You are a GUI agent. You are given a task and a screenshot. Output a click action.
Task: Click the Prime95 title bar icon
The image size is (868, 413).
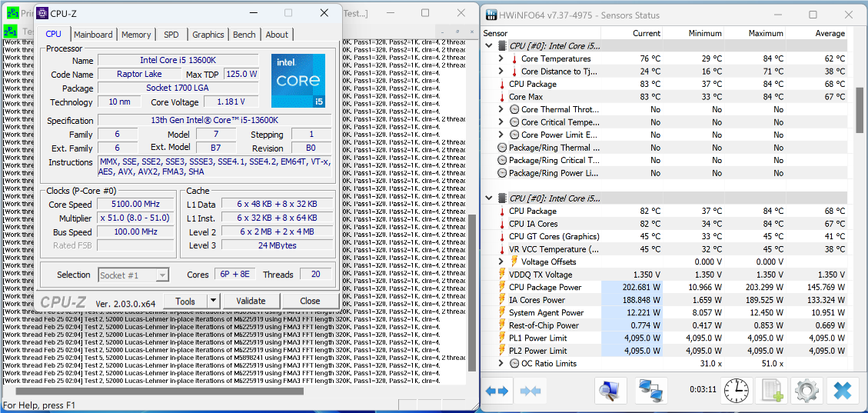coord(12,13)
